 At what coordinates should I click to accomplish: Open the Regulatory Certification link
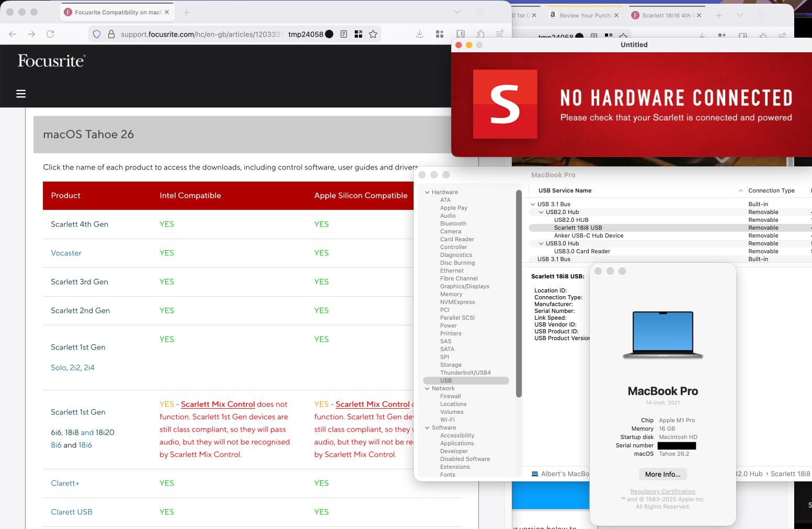click(x=663, y=492)
